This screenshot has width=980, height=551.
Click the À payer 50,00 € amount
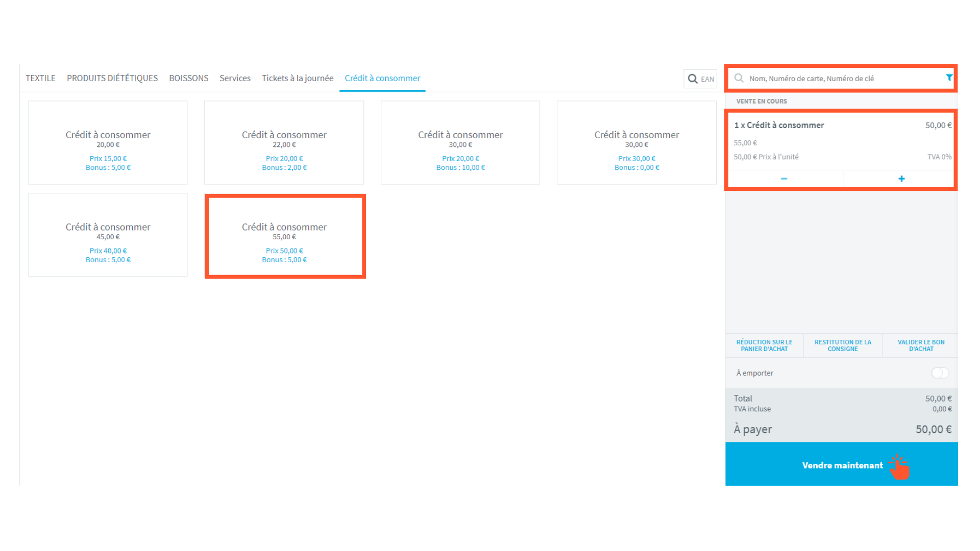tap(934, 429)
